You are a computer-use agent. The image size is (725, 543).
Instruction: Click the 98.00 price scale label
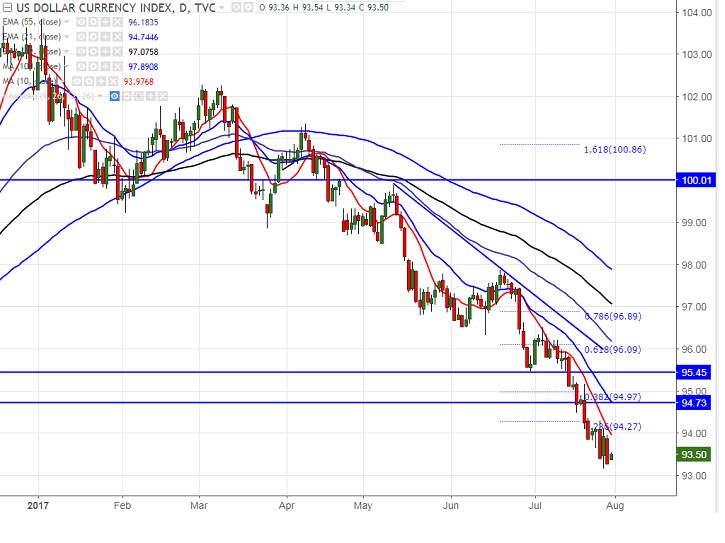tap(694, 265)
